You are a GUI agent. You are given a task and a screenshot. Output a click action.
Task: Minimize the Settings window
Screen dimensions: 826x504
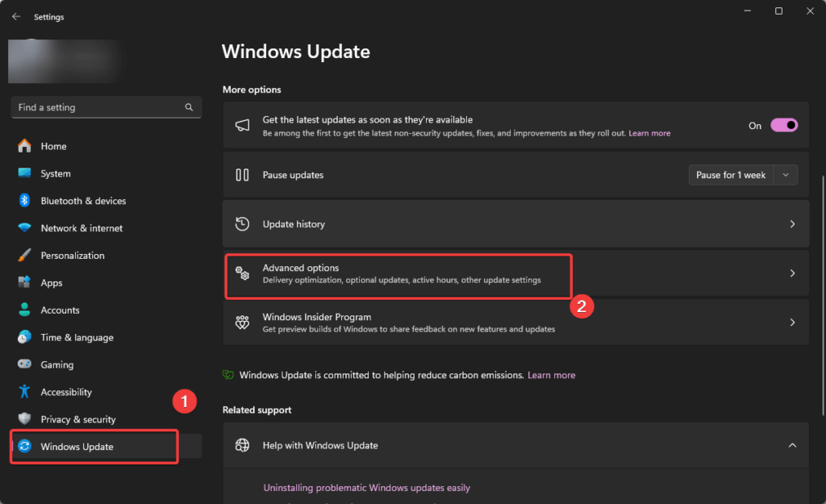[x=747, y=11]
